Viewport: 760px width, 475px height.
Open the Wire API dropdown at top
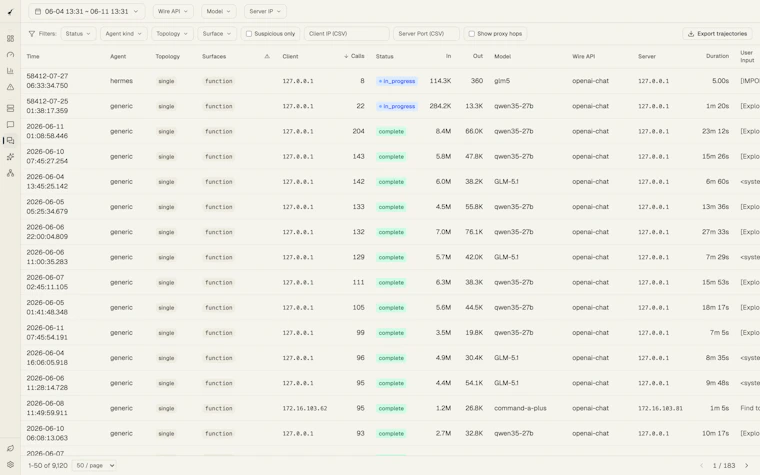(x=173, y=12)
